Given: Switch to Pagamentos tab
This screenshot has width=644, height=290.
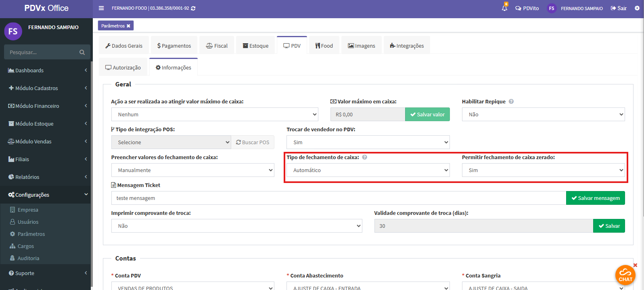Looking at the screenshot, I should pos(174,46).
